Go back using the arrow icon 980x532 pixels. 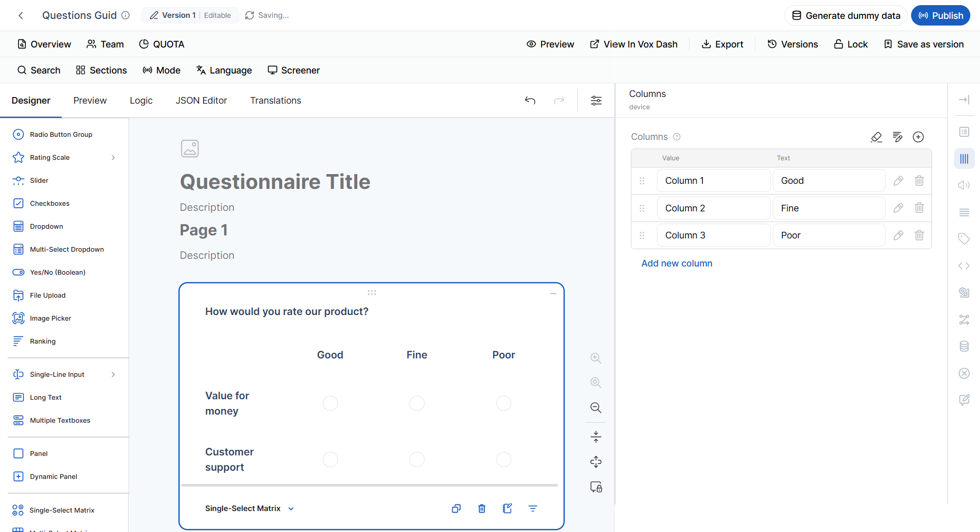[21, 15]
